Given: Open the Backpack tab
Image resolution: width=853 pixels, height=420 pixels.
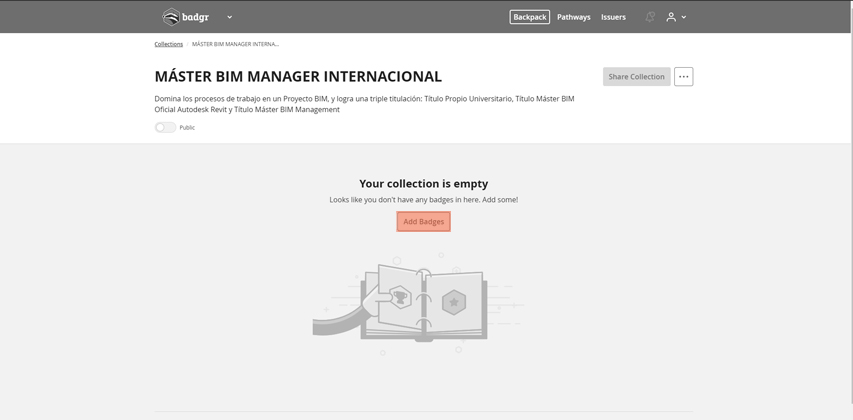Looking at the screenshot, I should [529, 17].
